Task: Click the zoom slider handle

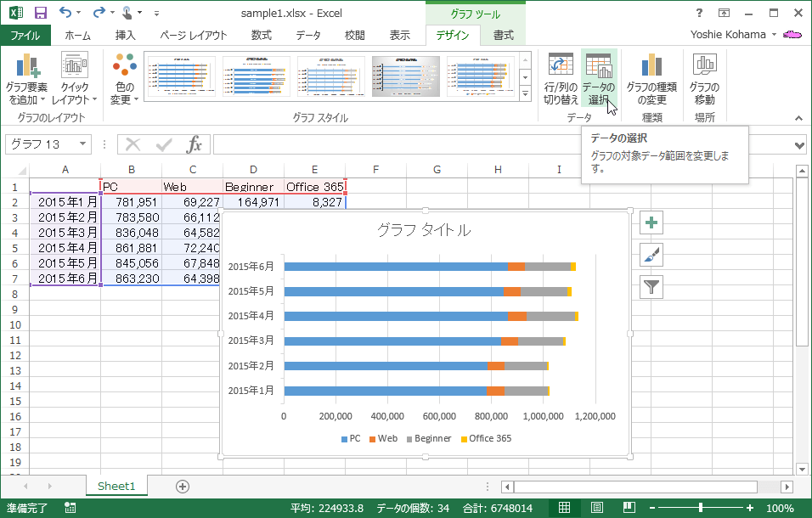Action: point(701,508)
